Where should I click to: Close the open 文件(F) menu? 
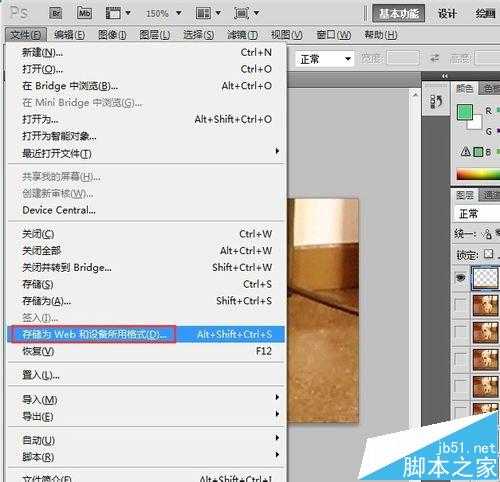coord(26,34)
